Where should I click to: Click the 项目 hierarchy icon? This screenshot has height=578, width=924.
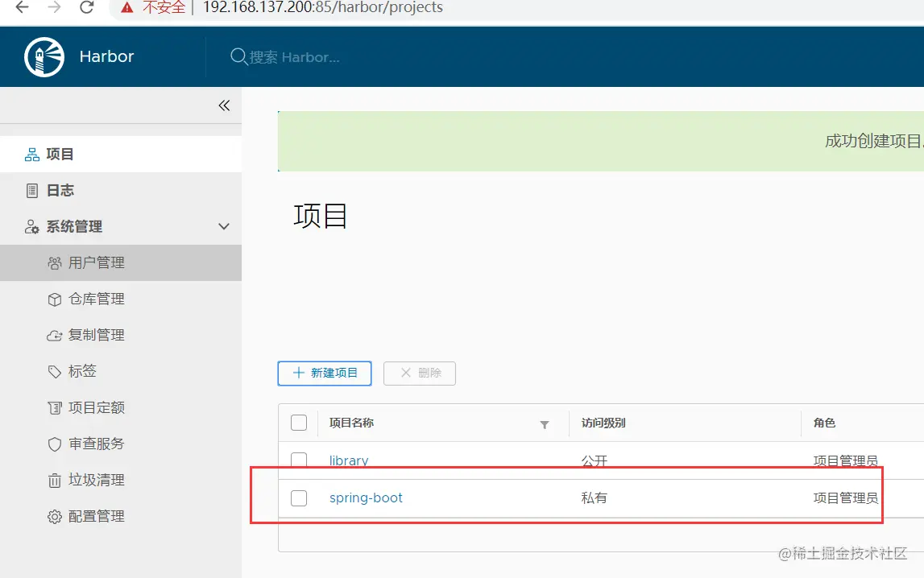point(32,155)
